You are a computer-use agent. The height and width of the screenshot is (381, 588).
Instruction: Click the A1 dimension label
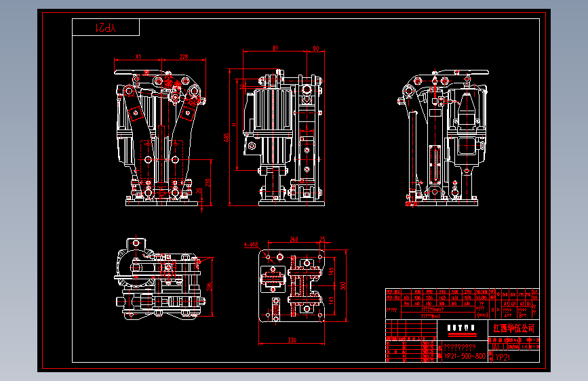pyautogui.click(x=138, y=57)
